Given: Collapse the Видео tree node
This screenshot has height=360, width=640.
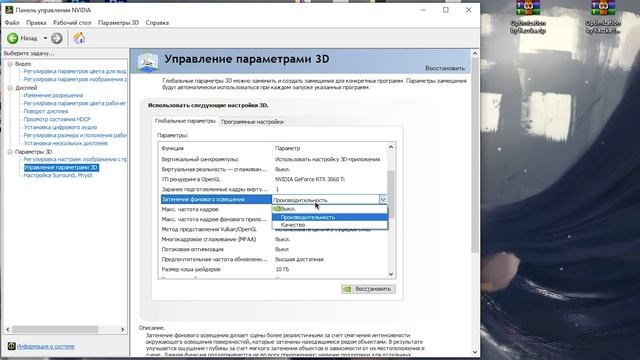Looking at the screenshot, I should [10, 64].
